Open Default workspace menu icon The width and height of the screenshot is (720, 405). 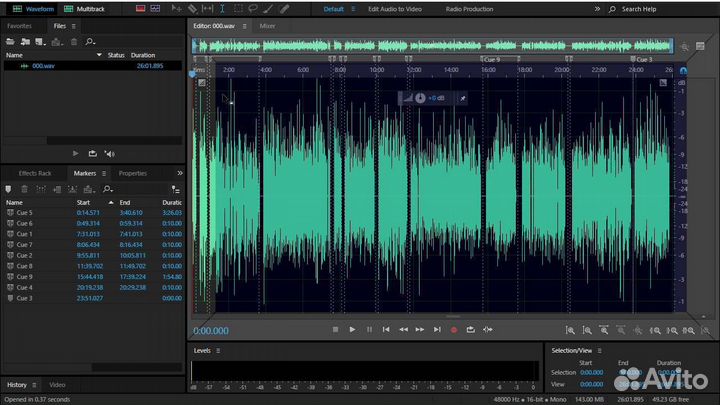pyautogui.click(x=353, y=9)
